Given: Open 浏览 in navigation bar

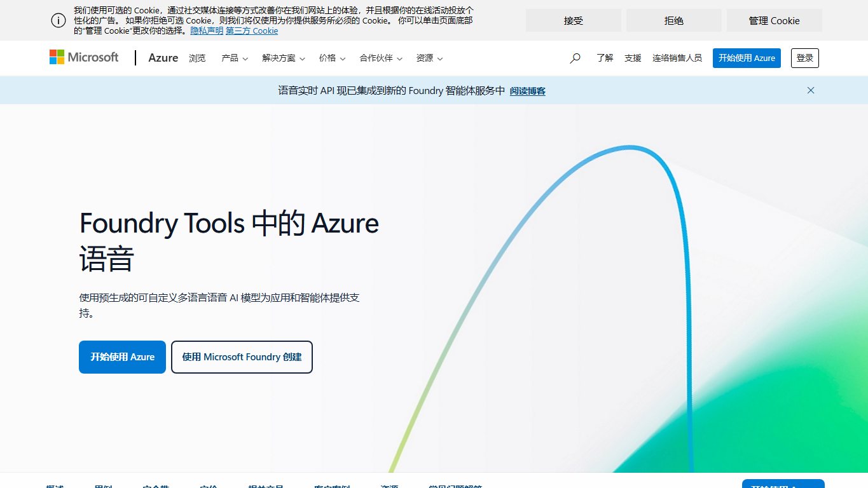Looking at the screenshot, I should [197, 58].
